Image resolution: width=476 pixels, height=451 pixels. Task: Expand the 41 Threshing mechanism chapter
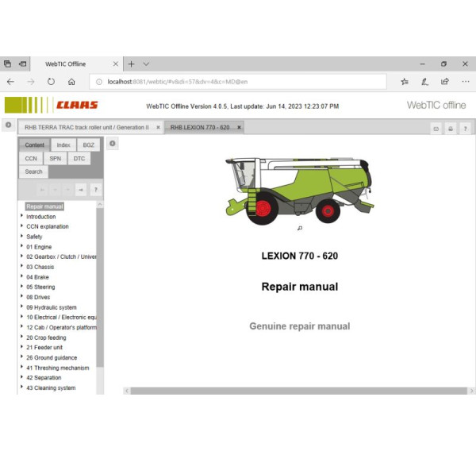21,368
